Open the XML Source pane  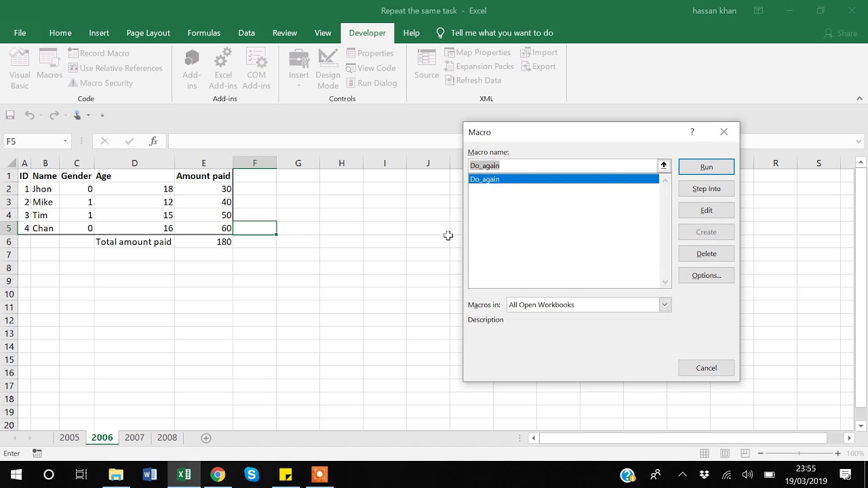(427, 64)
